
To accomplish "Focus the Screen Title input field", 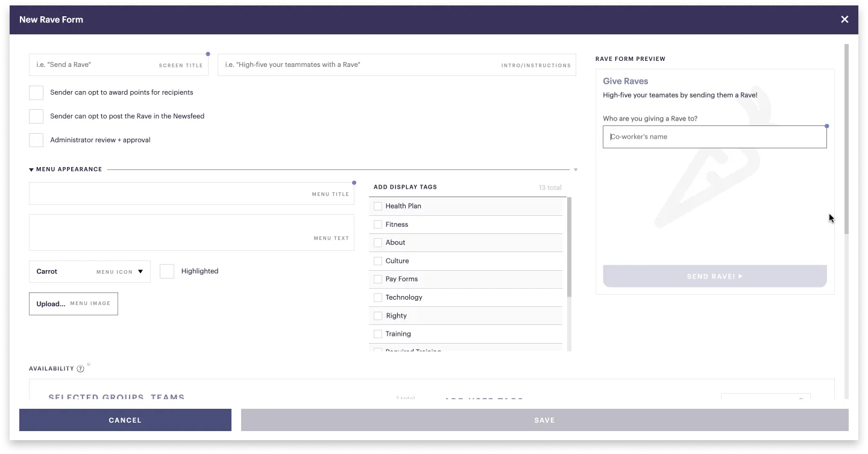I will [x=119, y=65].
